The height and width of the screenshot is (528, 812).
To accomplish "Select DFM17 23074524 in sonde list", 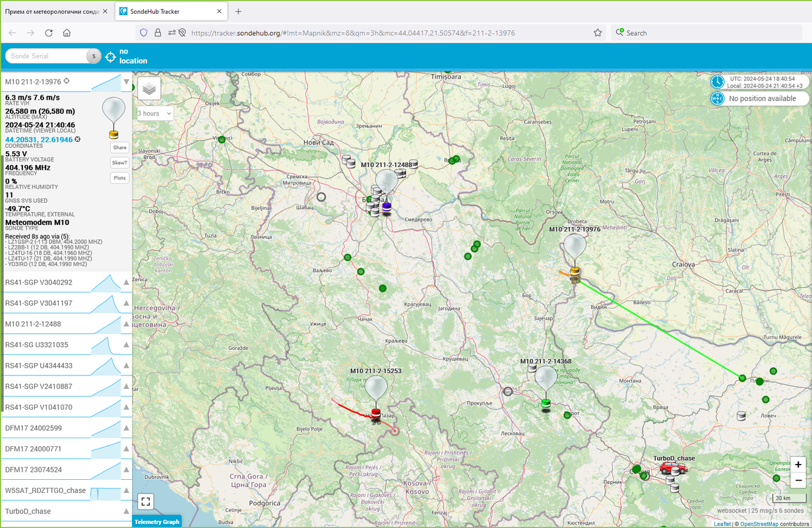I will [67, 470].
